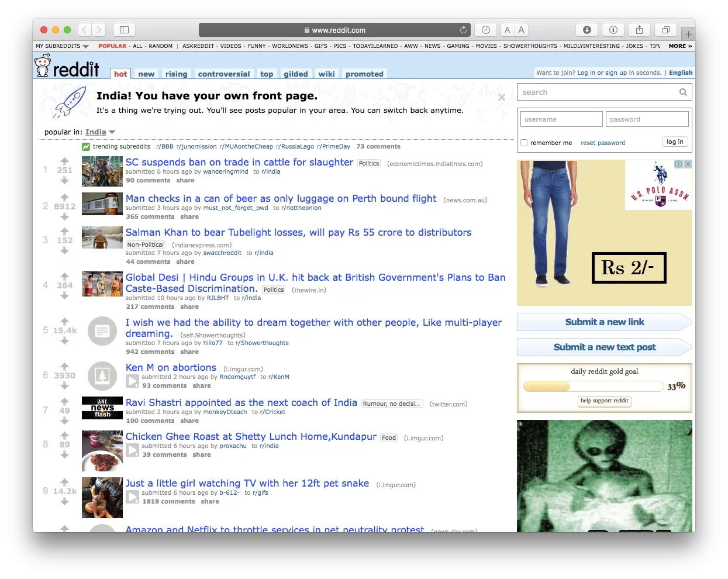Open the wiki tab
728x579 pixels.
(327, 74)
